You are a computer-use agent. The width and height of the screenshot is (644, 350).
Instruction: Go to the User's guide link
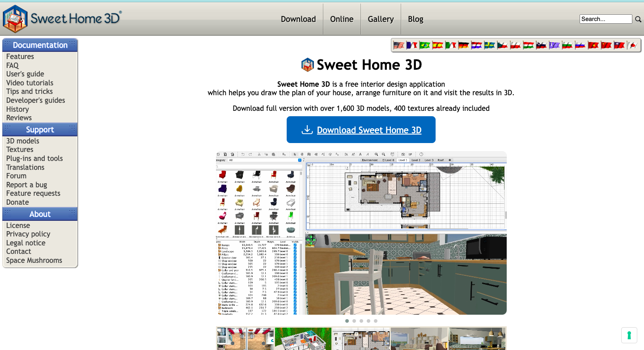coord(25,74)
